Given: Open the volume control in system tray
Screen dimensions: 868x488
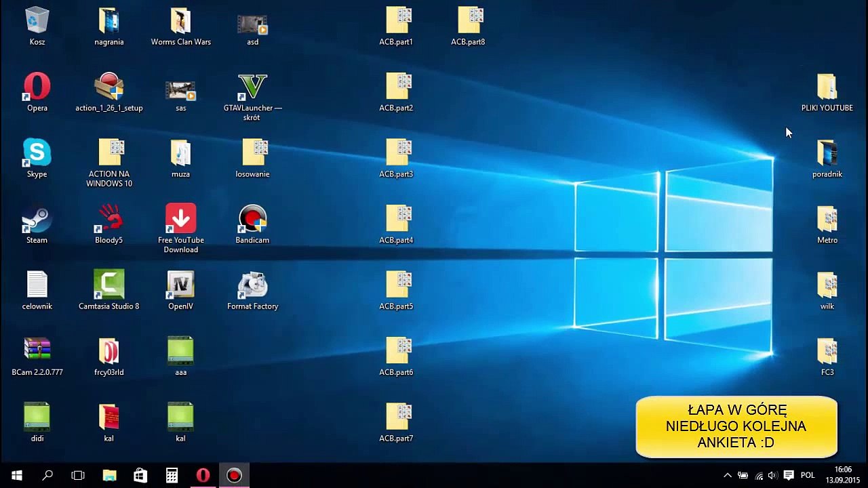Looking at the screenshot, I should tap(773, 476).
